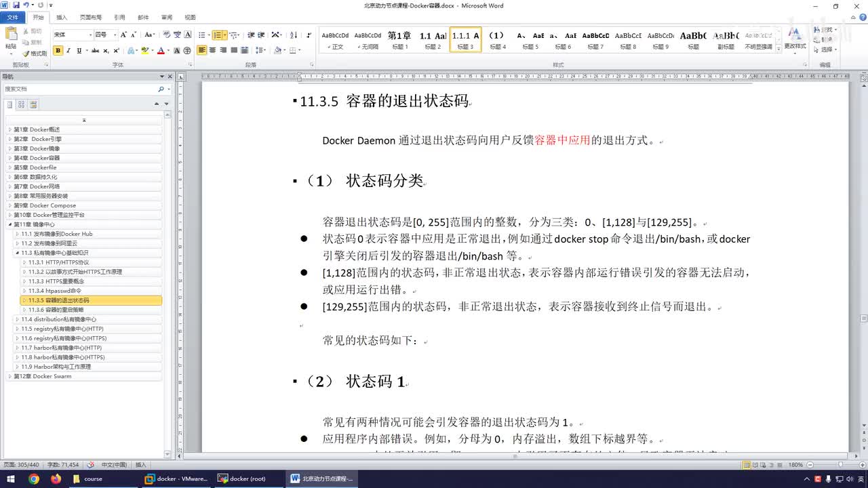
Task: Switch to the 插入 Insert tab
Action: (62, 17)
